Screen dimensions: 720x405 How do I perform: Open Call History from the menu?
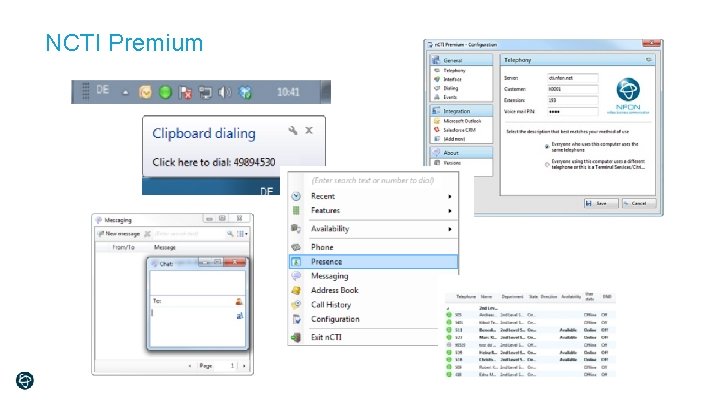363,305
